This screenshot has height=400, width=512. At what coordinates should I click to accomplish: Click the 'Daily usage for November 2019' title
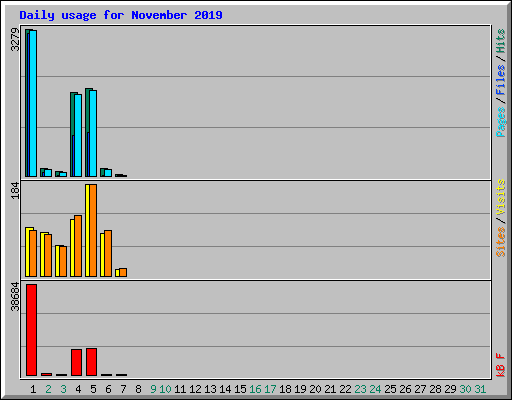click(x=121, y=15)
